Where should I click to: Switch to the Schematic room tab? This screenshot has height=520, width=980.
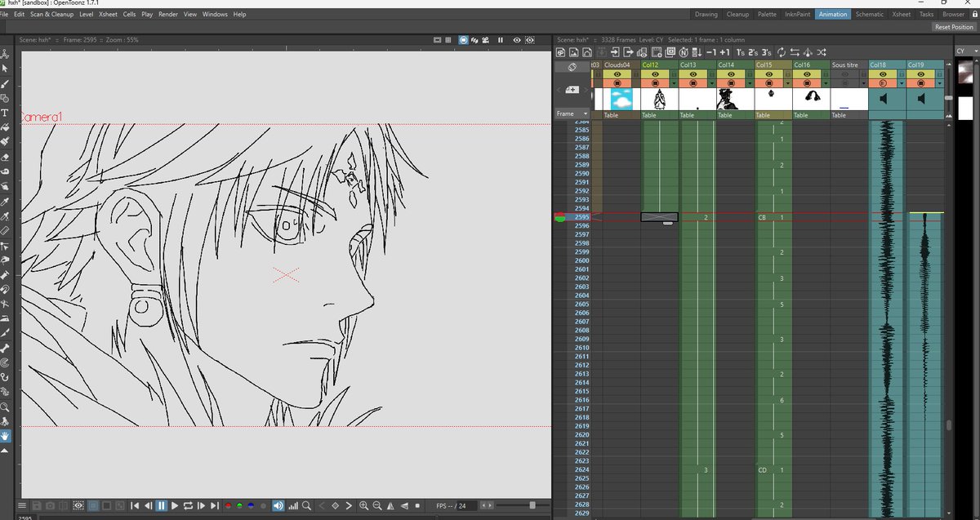869,14
